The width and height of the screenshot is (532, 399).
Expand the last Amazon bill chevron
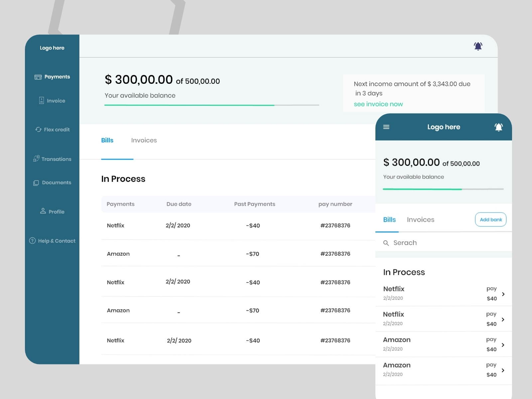click(x=503, y=370)
